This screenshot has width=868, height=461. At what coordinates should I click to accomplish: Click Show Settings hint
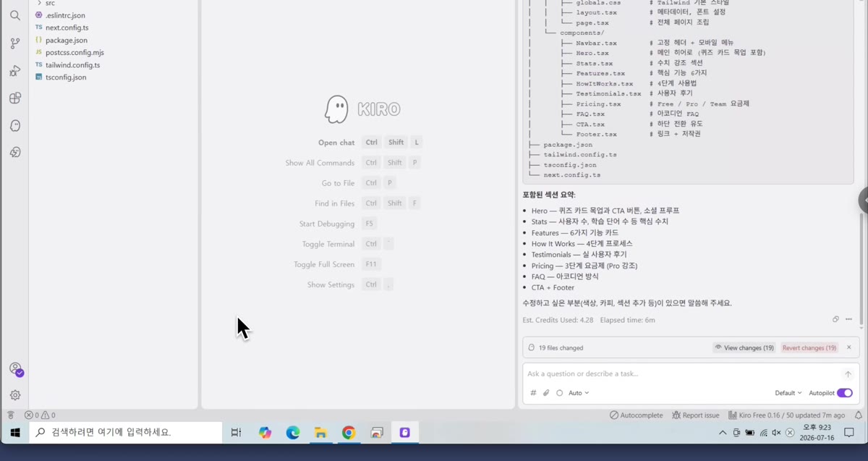point(331,284)
